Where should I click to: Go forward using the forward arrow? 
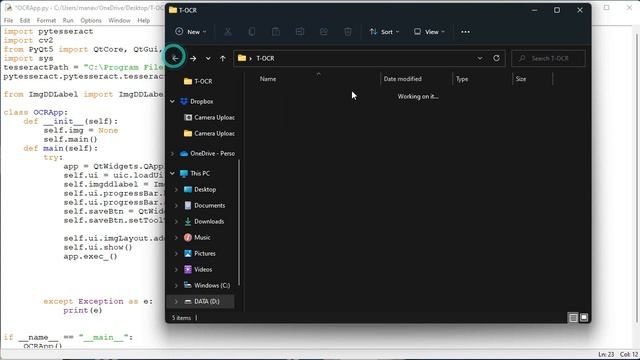(x=193, y=58)
